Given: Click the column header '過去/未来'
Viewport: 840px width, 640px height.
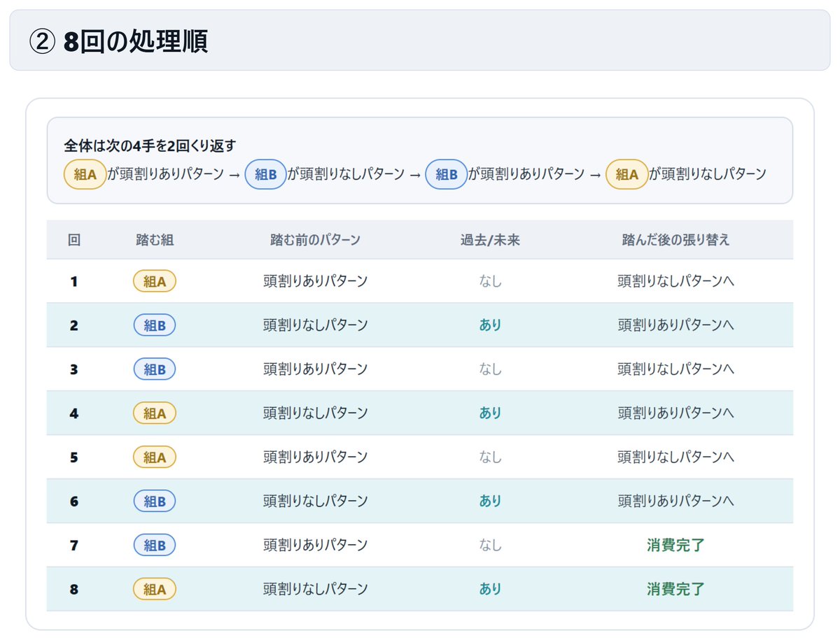Looking at the screenshot, I should (x=490, y=240).
